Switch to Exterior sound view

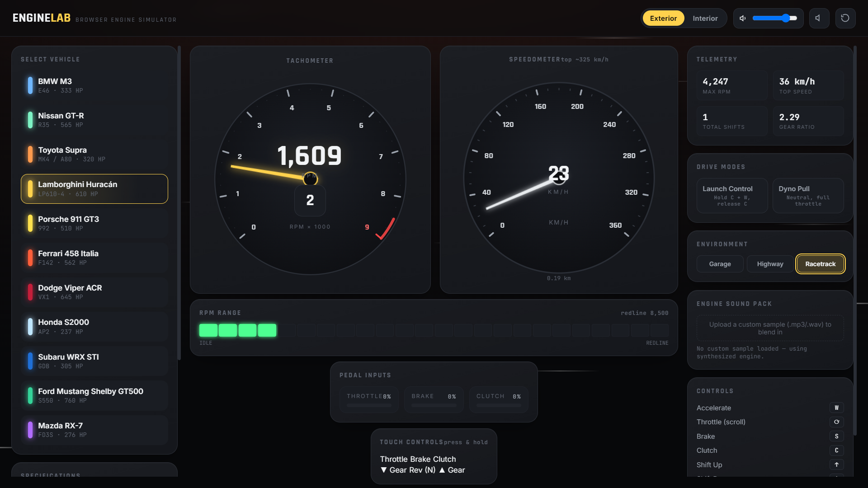[663, 19]
